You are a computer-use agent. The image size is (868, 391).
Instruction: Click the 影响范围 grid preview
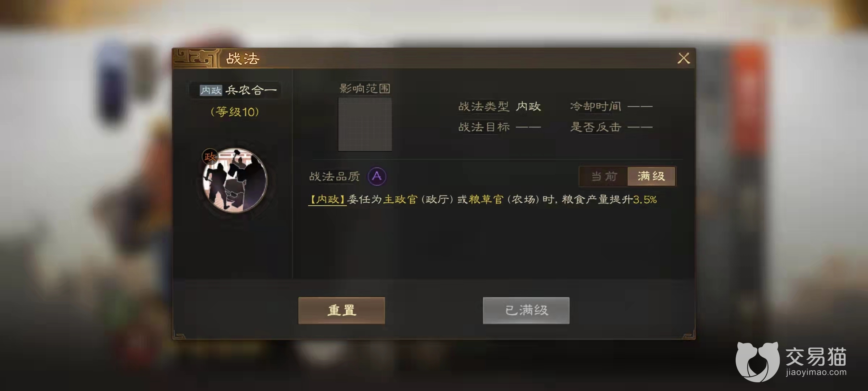point(365,125)
